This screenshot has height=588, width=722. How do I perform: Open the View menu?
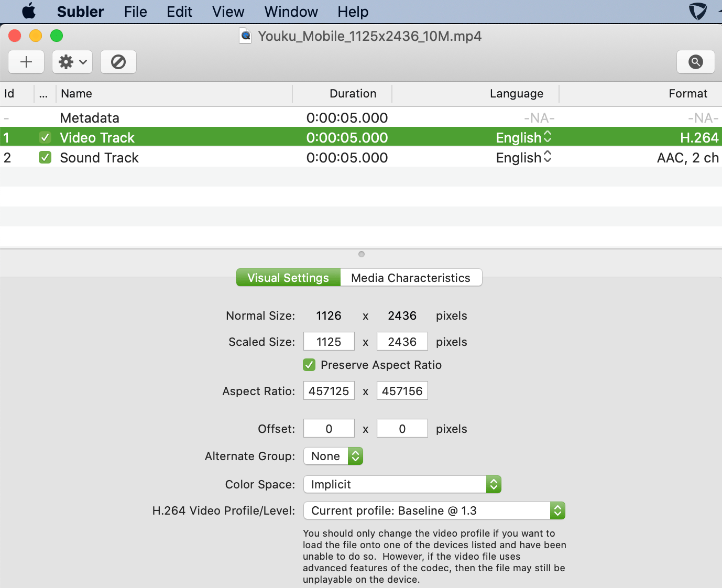click(x=228, y=12)
